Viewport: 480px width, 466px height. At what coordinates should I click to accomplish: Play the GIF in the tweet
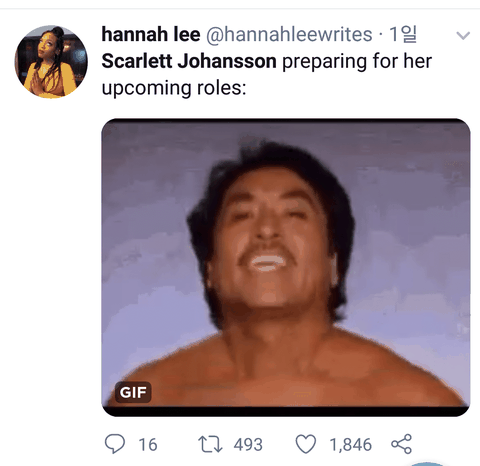(286, 267)
